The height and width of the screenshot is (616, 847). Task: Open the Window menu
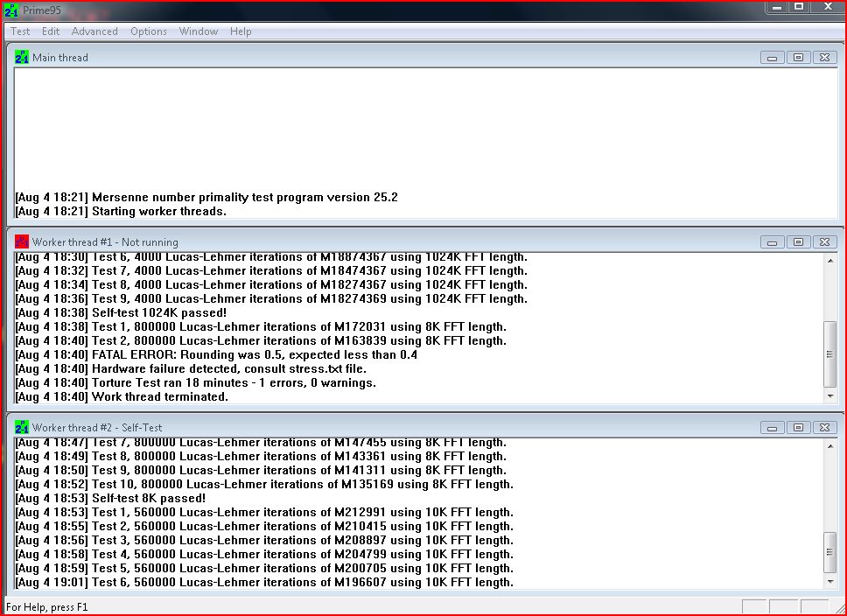click(x=199, y=31)
